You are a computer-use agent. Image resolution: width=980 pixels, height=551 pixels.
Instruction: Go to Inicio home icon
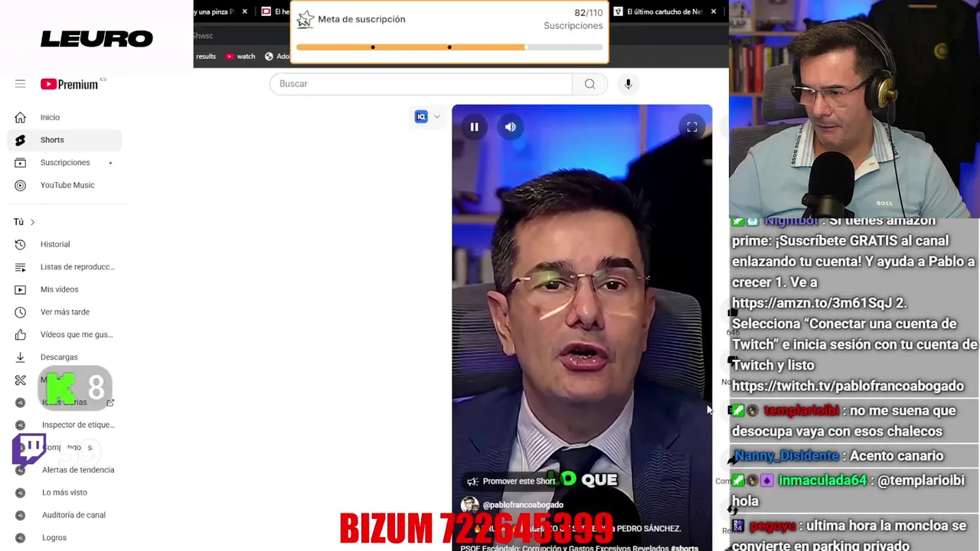20,117
